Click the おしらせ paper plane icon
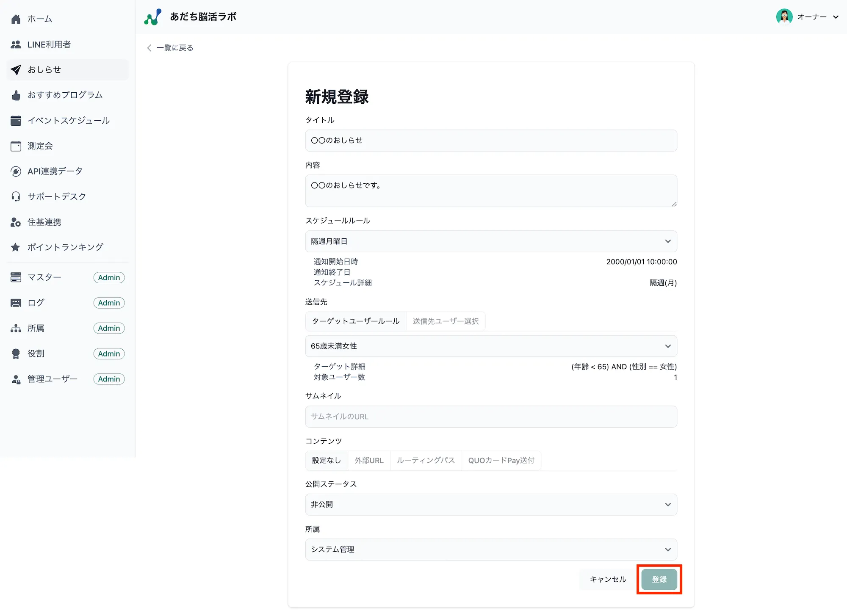 coord(16,69)
